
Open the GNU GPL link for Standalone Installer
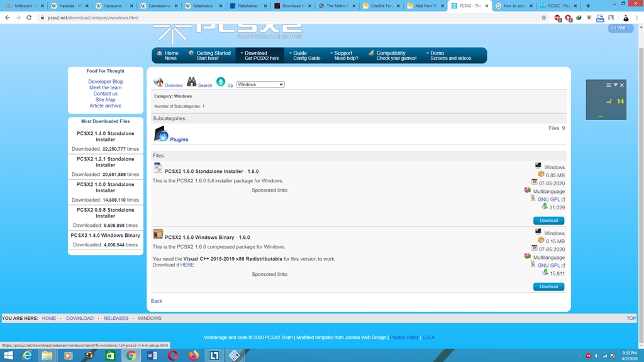[x=548, y=199]
